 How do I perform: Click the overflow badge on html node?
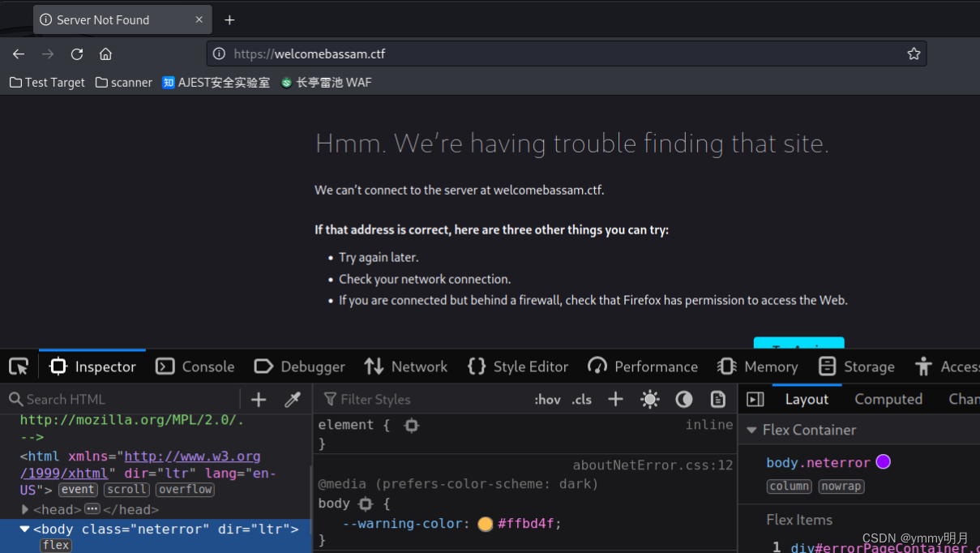point(185,490)
